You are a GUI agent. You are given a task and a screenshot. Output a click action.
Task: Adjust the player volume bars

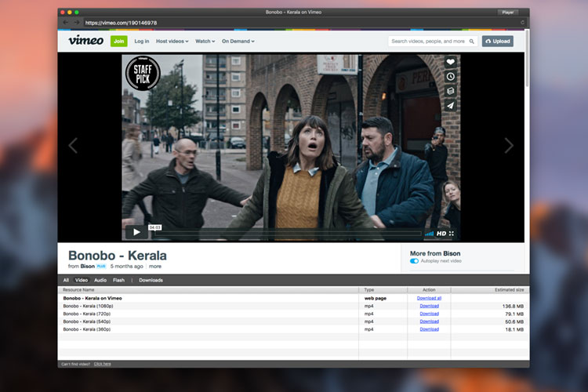click(430, 234)
